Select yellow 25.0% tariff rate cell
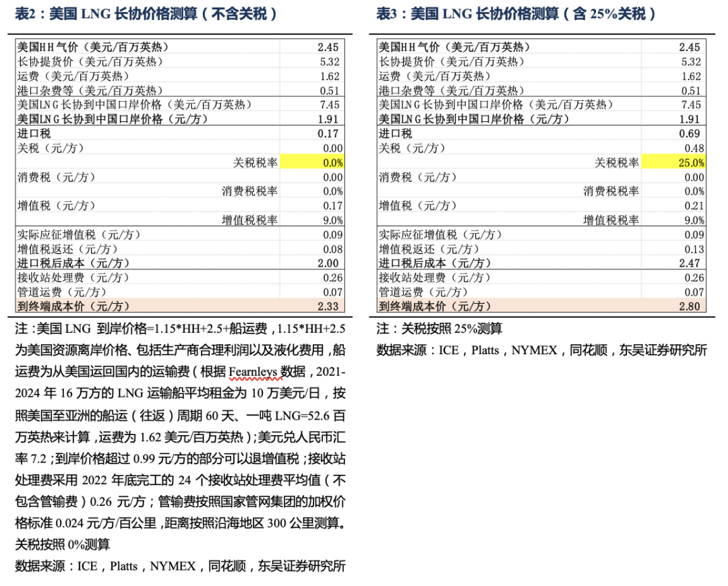 coord(673,162)
